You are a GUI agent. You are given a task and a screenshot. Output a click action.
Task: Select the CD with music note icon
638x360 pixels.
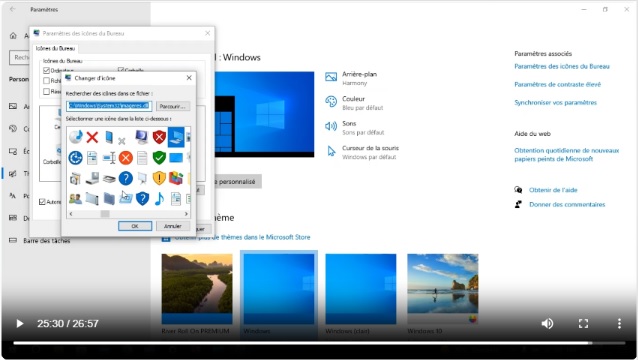tap(76, 137)
